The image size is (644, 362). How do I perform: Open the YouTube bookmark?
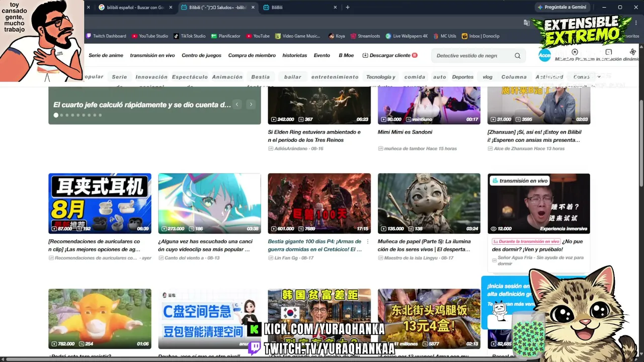tap(258, 36)
